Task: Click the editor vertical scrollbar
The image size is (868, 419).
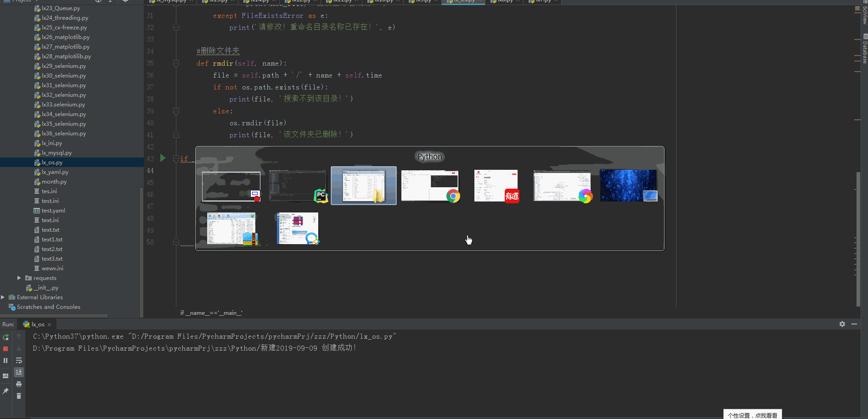Action: click(858, 239)
